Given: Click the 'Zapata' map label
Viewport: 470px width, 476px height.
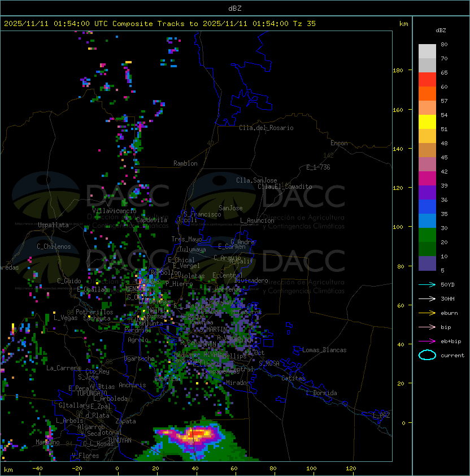Looking at the screenshot, I should pyautogui.click(x=125, y=421).
